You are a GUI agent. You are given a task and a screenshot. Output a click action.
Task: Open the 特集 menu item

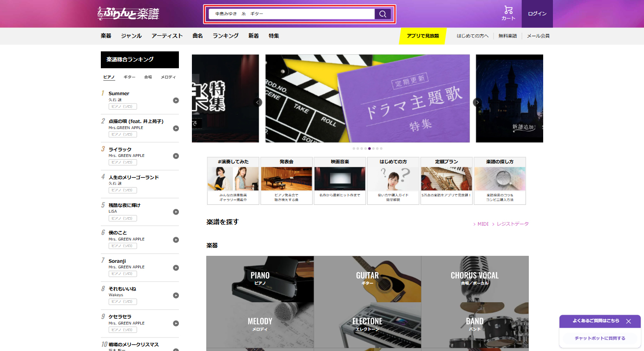click(273, 35)
